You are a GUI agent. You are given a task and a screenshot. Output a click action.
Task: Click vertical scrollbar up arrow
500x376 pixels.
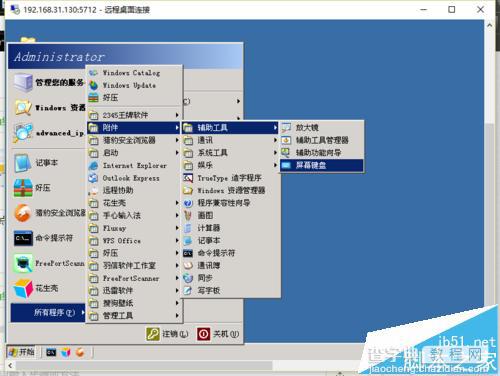489,25
